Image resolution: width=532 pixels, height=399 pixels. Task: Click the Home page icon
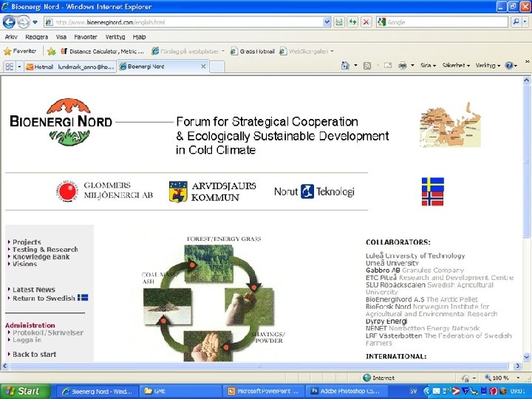click(x=345, y=65)
